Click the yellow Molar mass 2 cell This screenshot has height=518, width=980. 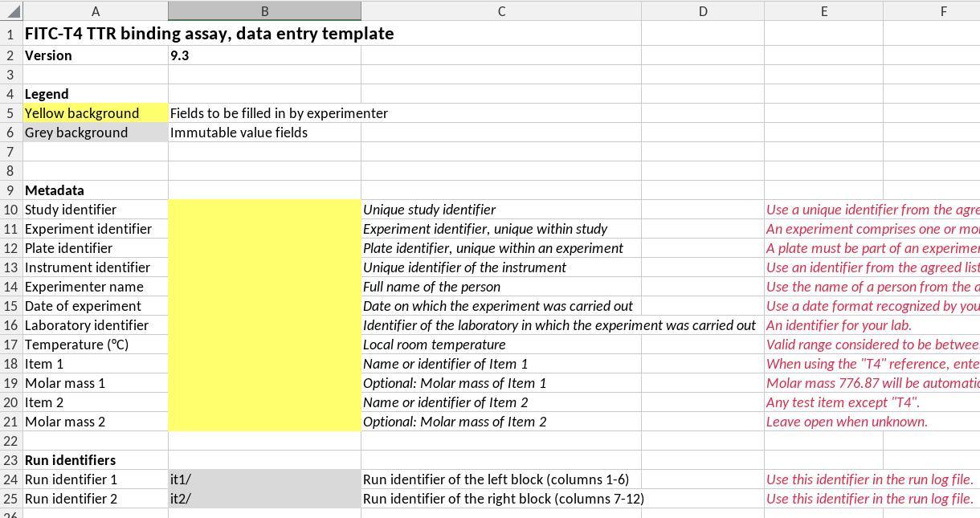(x=264, y=422)
